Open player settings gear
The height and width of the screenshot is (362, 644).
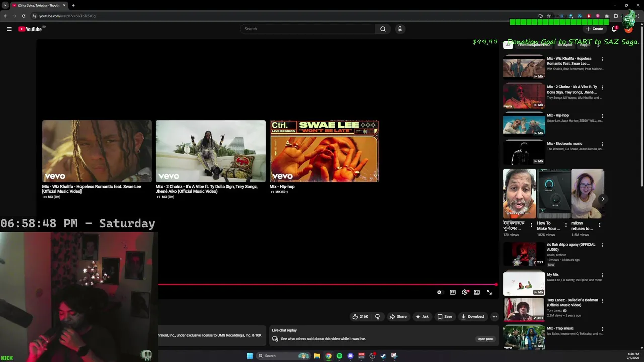(x=465, y=292)
